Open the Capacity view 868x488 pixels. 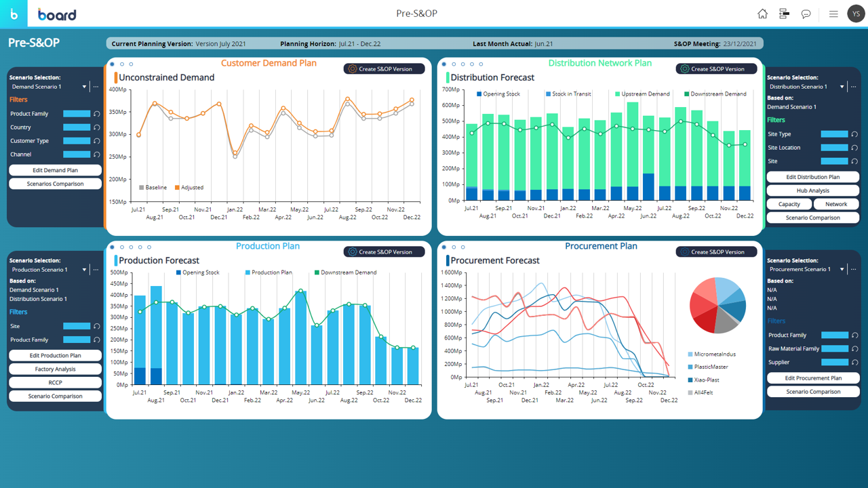coord(789,204)
